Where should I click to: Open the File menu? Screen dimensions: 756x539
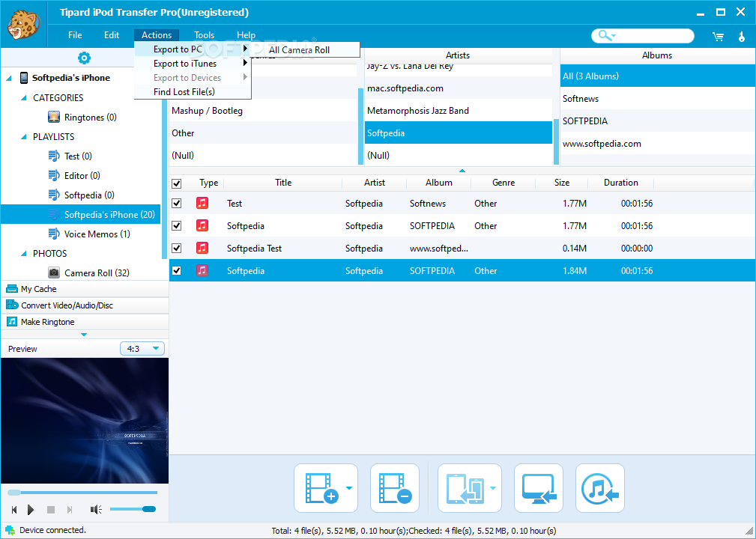(75, 34)
